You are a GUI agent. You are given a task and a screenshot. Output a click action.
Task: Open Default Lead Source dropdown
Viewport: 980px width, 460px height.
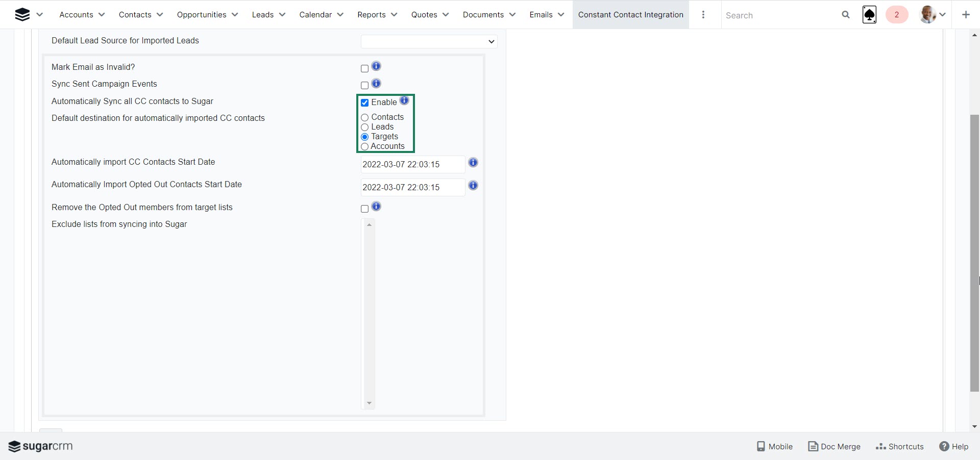pyautogui.click(x=429, y=41)
